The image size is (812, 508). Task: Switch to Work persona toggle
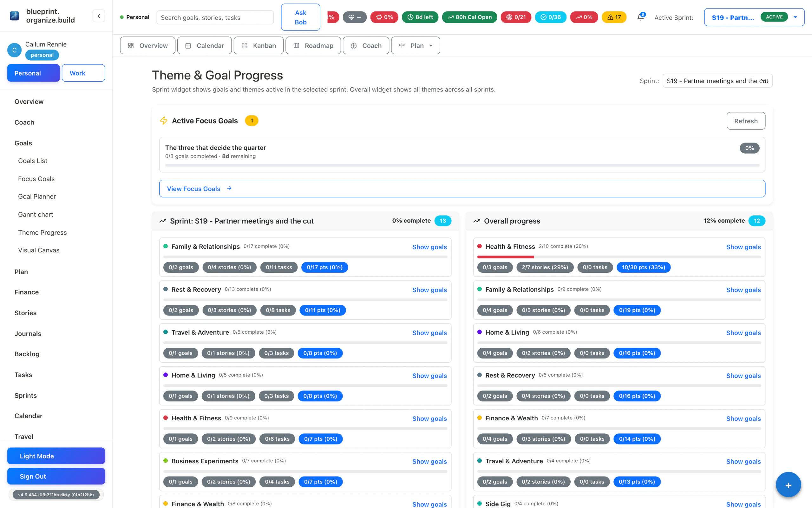83,73
